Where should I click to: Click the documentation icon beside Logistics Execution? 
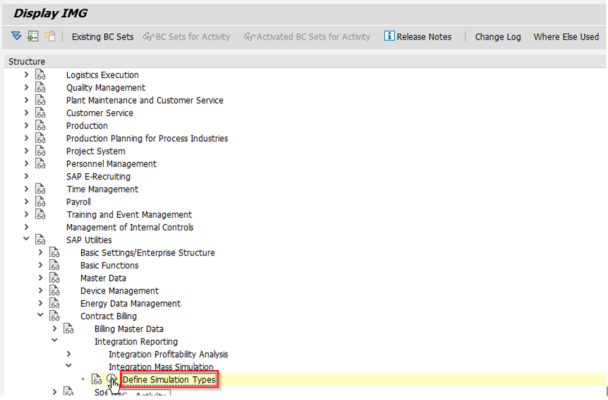pos(40,75)
